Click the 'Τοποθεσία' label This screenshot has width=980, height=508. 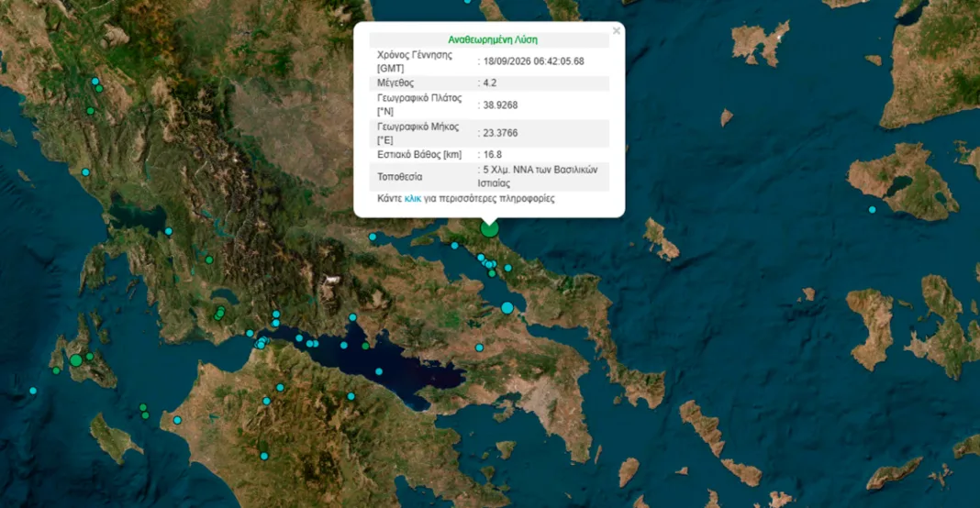400,177
